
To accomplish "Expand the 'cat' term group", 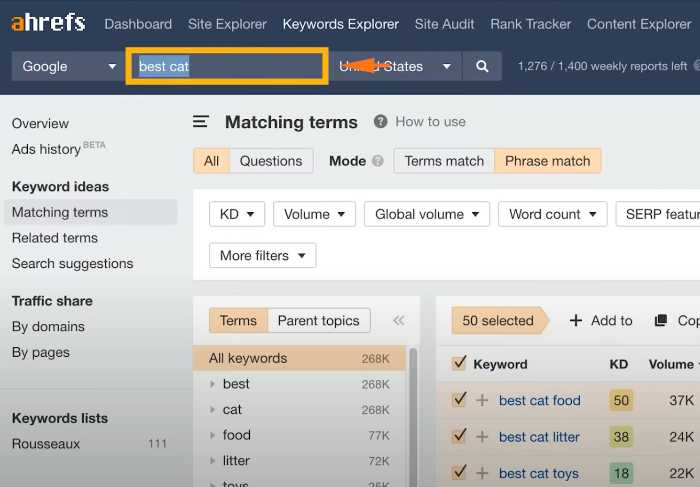I will pyautogui.click(x=212, y=409).
